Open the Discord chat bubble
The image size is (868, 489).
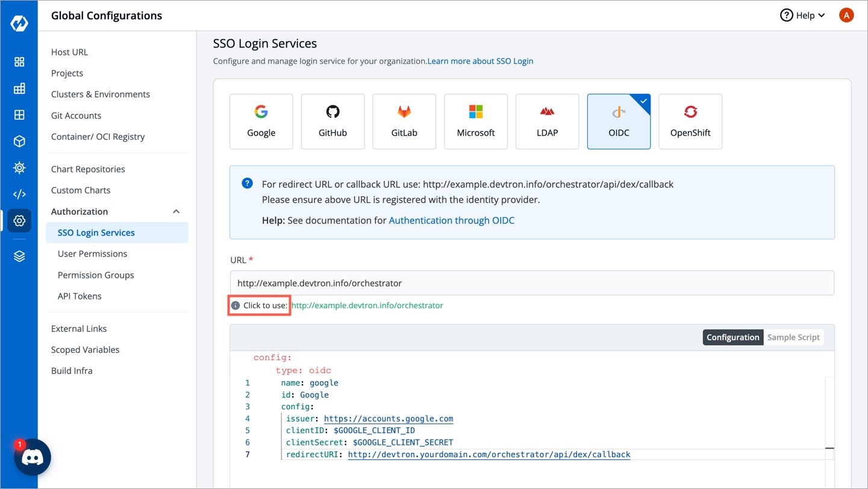pos(33,457)
